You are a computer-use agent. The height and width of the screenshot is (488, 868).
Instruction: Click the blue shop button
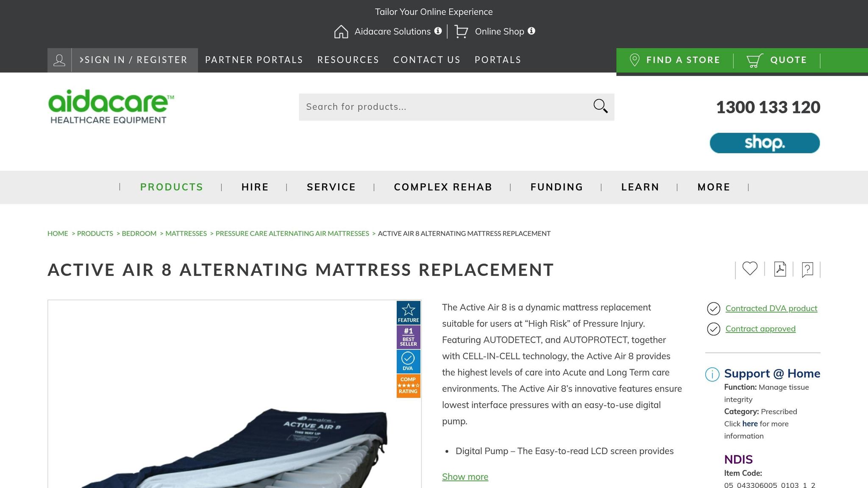click(765, 143)
